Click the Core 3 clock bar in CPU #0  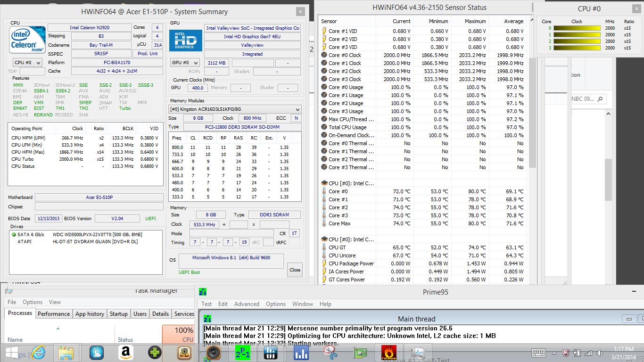point(577,48)
